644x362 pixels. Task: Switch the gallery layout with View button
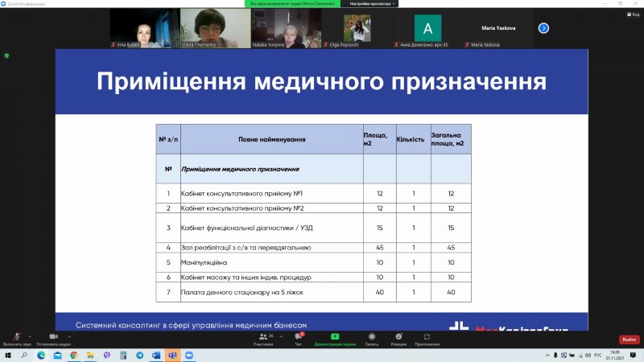[634, 14]
